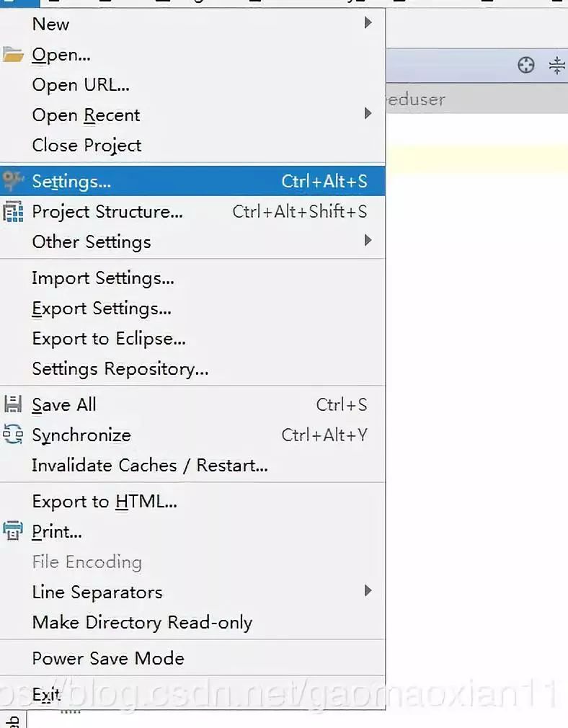
Task: Choose Invalidate Caches / Restart
Action: tap(150, 465)
